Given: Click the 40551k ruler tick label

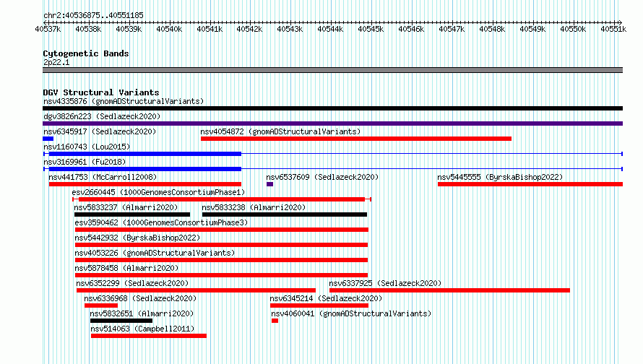Looking at the screenshot, I should click(x=613, y=29).
